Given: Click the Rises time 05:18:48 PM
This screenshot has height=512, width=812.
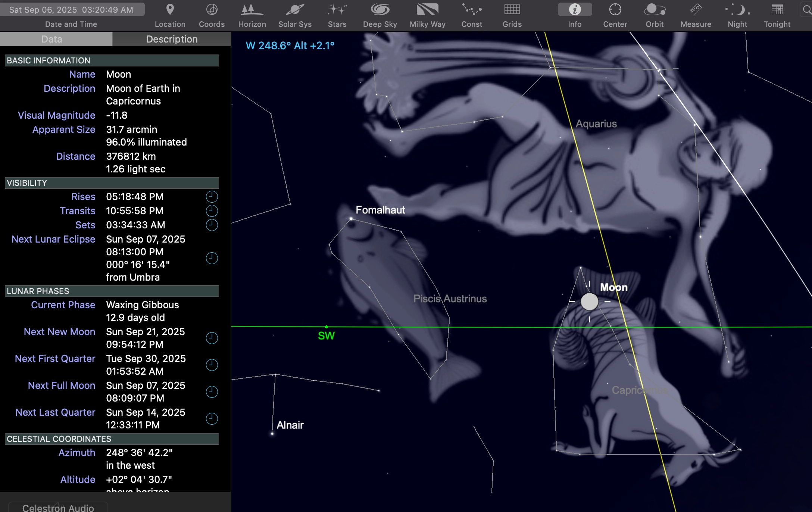Looking at the screenshot, I should pos(135,197).
